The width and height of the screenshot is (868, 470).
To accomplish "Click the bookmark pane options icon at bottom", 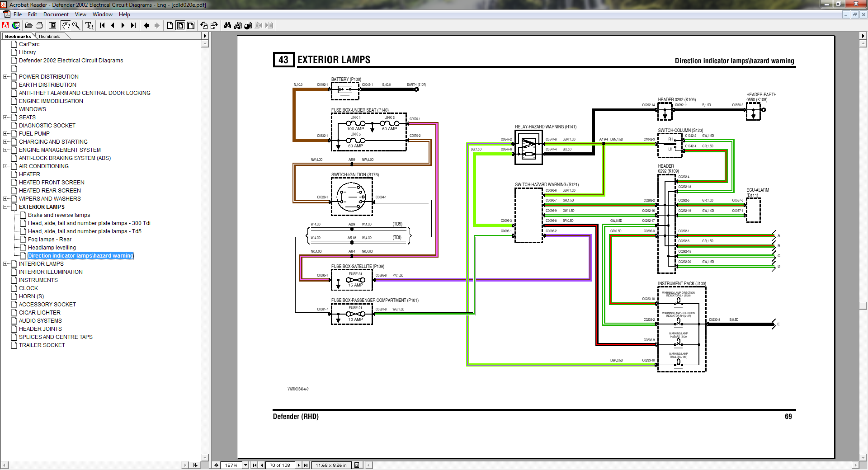I will coord(195,465).
